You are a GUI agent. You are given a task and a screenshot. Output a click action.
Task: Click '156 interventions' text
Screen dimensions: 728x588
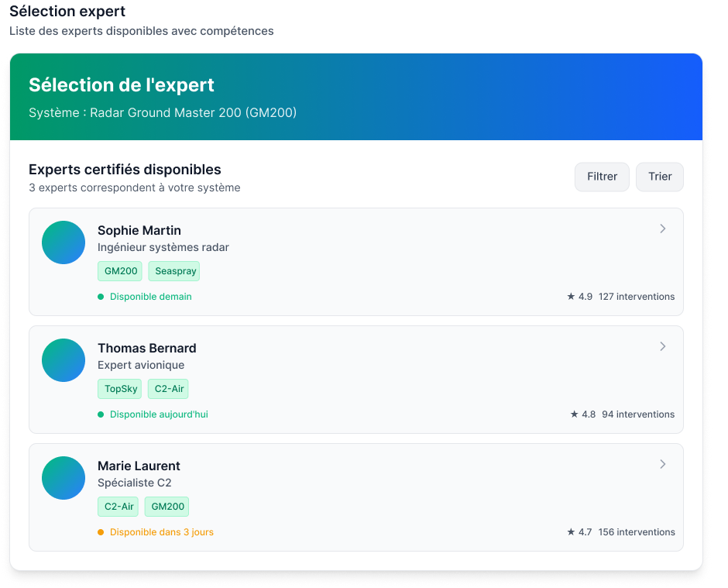[x=637, y=532]
